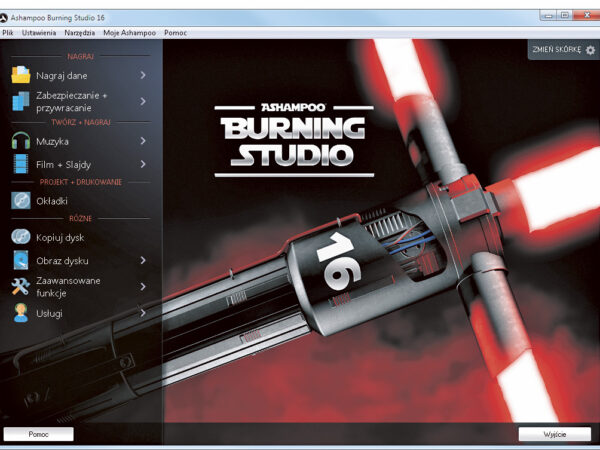Click the Wyjście exit button

click(x=553, y=434)
